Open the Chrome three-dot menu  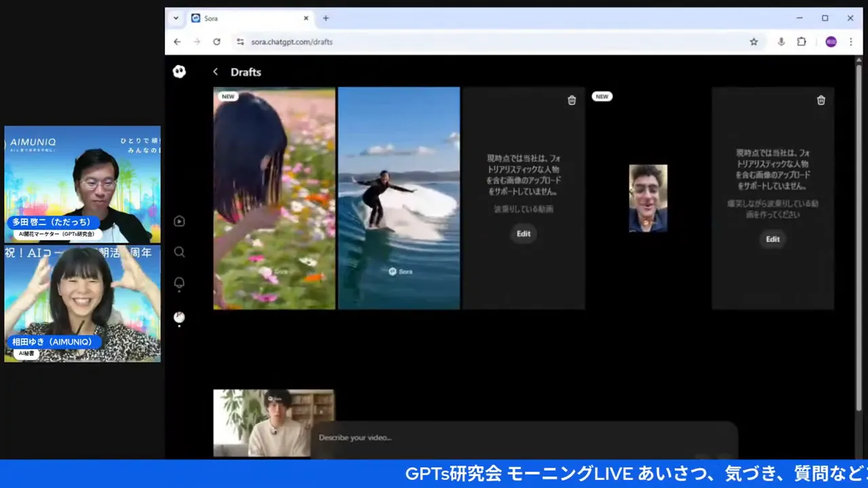point(851,42)
